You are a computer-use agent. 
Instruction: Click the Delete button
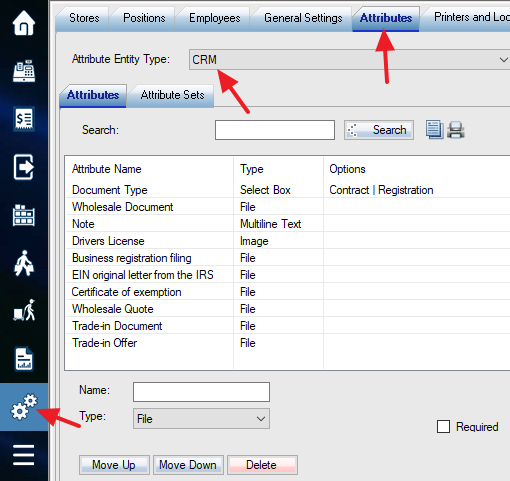pyautogui.click(x=262, y=465)
